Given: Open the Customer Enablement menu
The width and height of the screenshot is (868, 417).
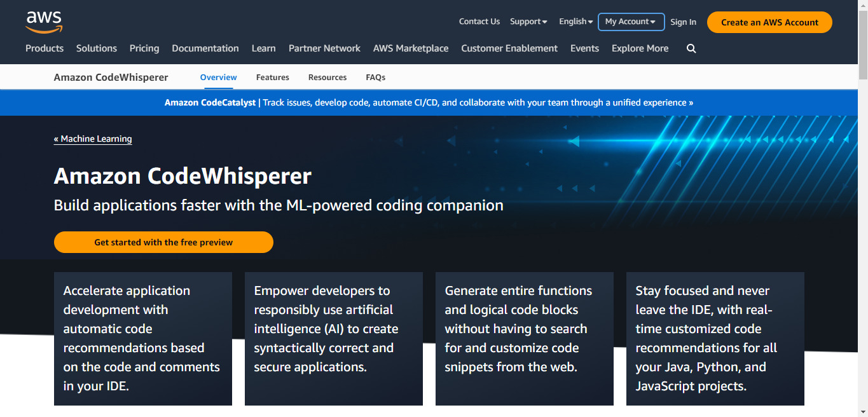Looking at the screenshot, I should pos(509,48).
